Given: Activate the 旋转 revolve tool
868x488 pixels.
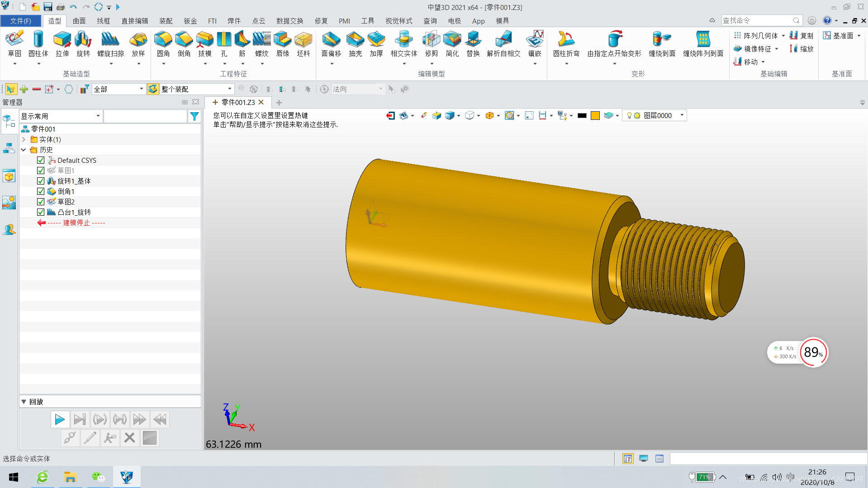Looking at the screenshot, I should (x=83, y=44).
